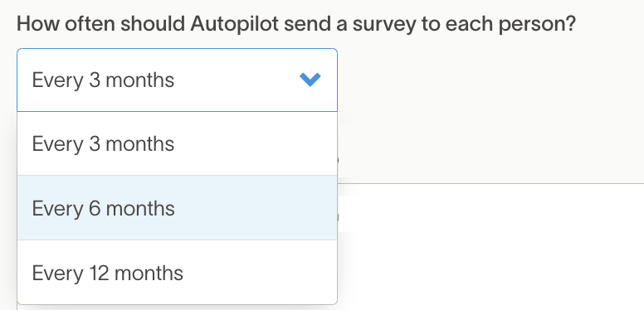The width and height of the screenshot is (644, 310).
Task: Click the selected Every 3 months value box
Action: coord(177,80)
